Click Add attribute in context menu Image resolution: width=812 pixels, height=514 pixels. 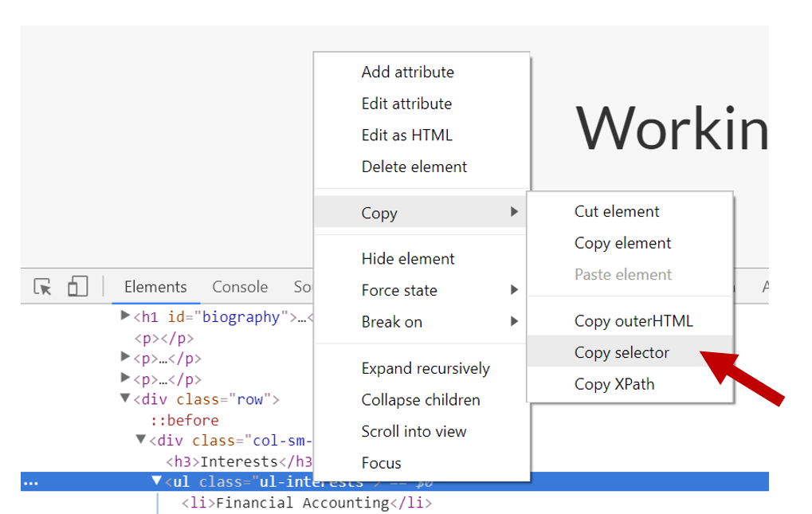pos(407,72)
